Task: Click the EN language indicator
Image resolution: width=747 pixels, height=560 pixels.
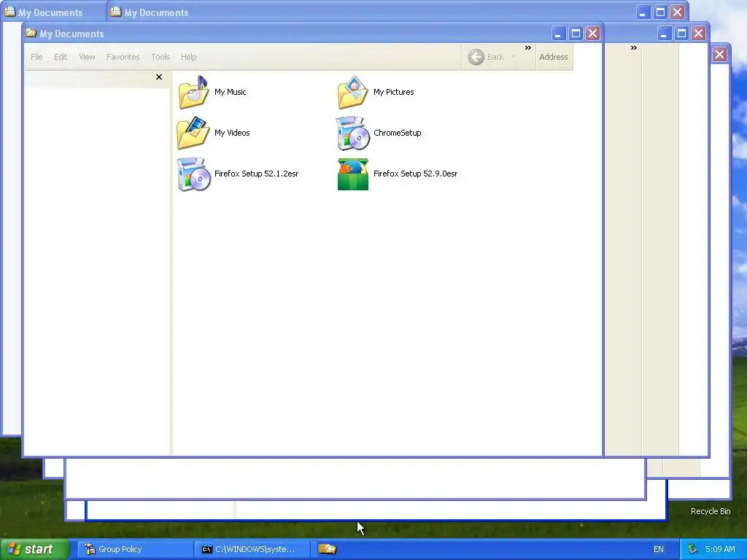Action: [x=659, y=550]
